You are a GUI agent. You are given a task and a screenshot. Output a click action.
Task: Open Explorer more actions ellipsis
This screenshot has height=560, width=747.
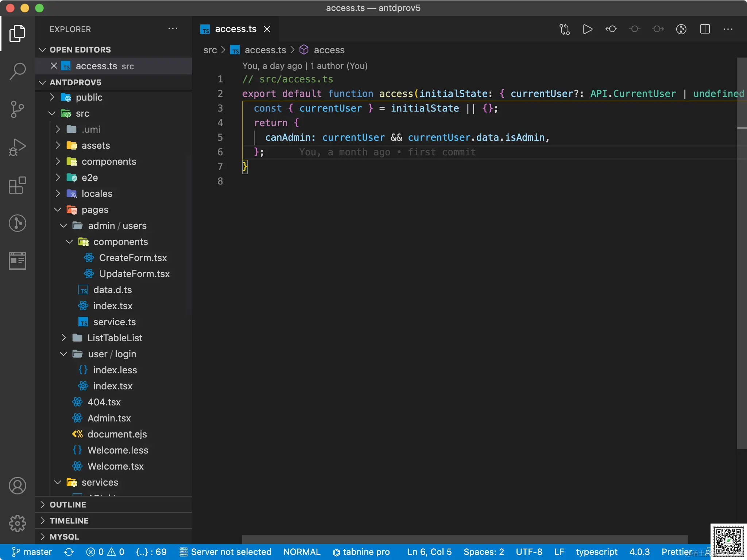click(x=173, y=29)
